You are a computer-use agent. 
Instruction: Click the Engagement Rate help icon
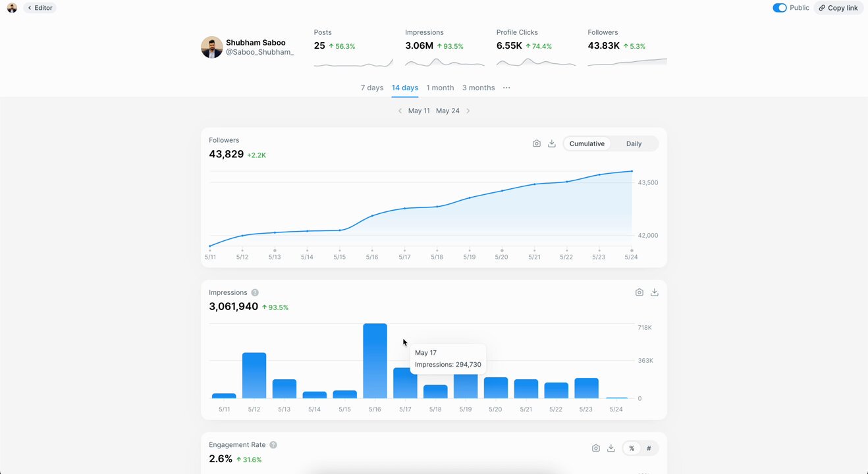click(x=273, y=445)
